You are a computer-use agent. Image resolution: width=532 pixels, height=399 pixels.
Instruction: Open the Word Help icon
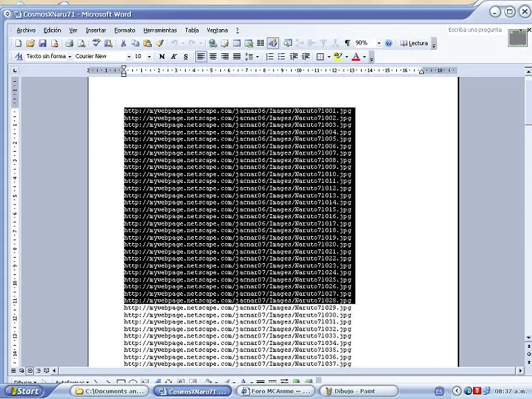click(x=389, y=44)
